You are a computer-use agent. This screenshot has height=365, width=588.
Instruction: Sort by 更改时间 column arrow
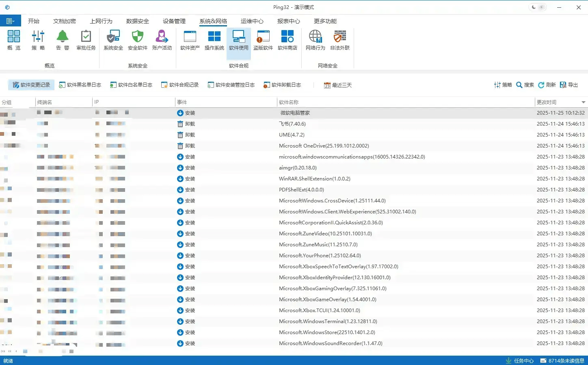(x=583, y=102)
